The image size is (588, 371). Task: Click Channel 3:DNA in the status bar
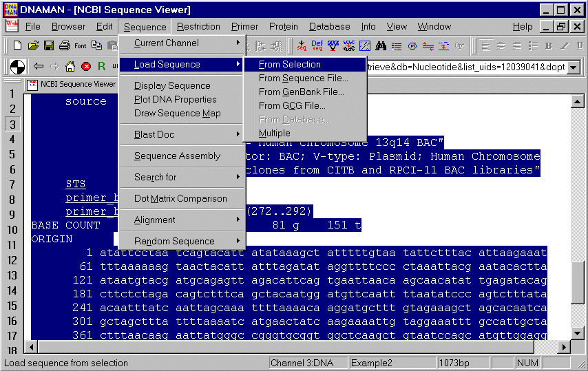point(307,363)
